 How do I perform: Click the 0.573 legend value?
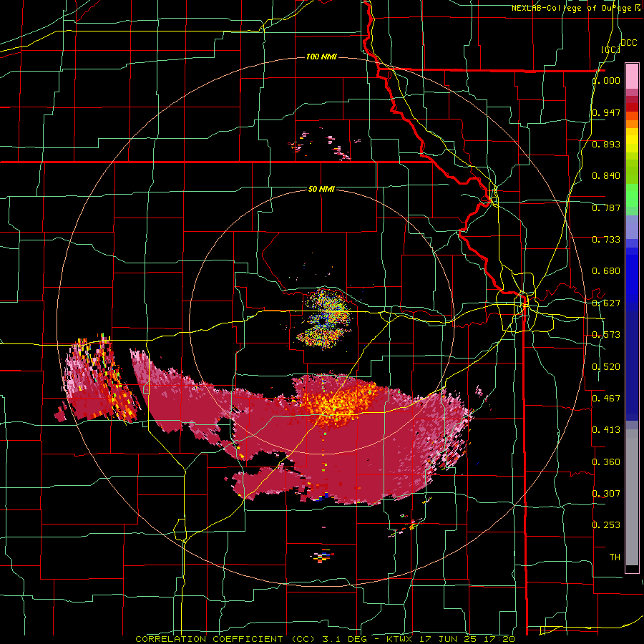[x=606, y=335]
